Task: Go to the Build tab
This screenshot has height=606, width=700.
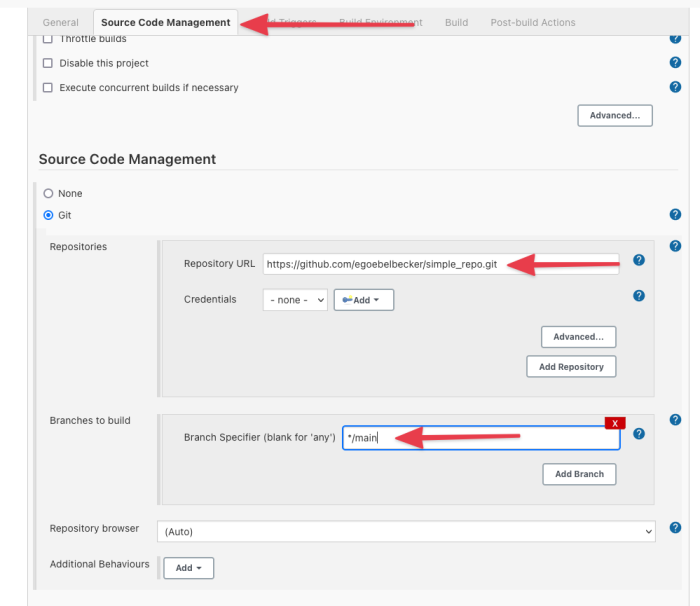Action: pos(456,22)
